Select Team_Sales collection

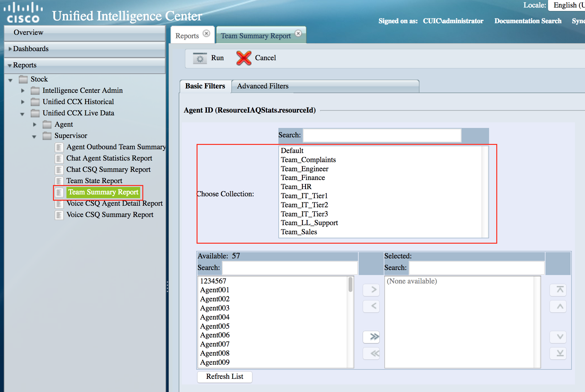point(299,232)
